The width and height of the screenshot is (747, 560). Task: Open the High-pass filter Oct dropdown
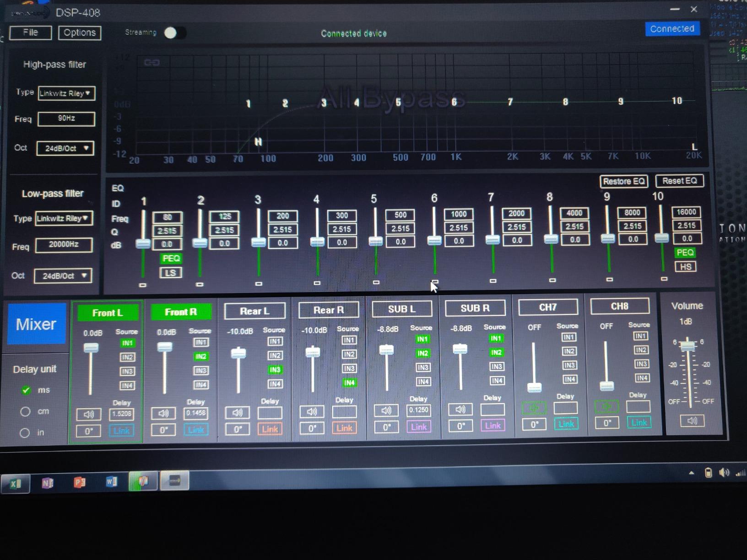tap(65, 148)
